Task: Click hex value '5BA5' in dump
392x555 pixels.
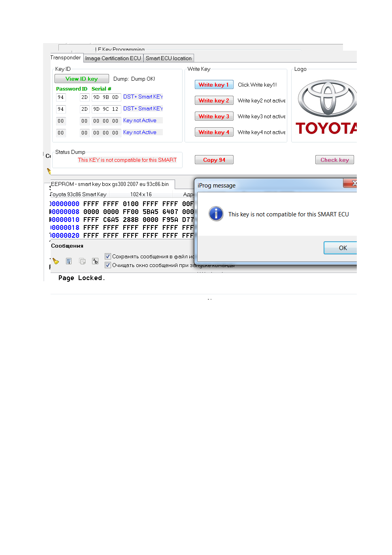Action: [151, 212]
